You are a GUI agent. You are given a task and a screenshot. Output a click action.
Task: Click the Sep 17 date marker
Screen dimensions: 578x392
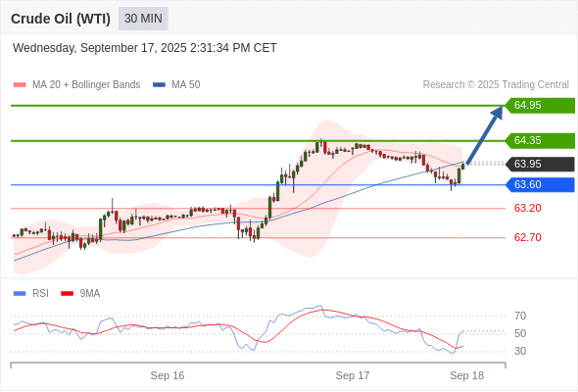click(x=353, y=375)
